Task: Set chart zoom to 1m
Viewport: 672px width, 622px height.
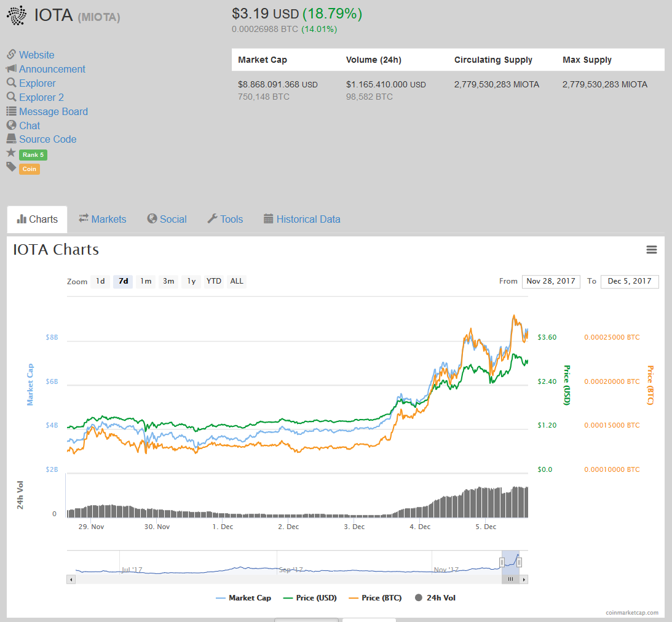Action: click(x=146, y=281)
